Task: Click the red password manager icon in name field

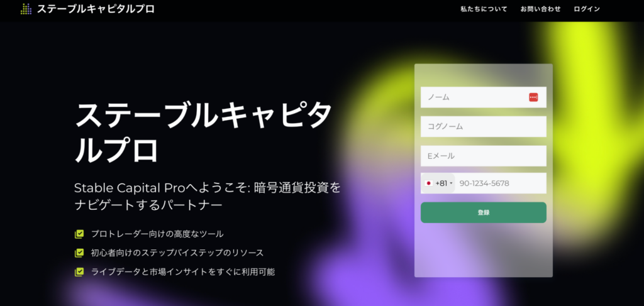Action: coord(533,97)
